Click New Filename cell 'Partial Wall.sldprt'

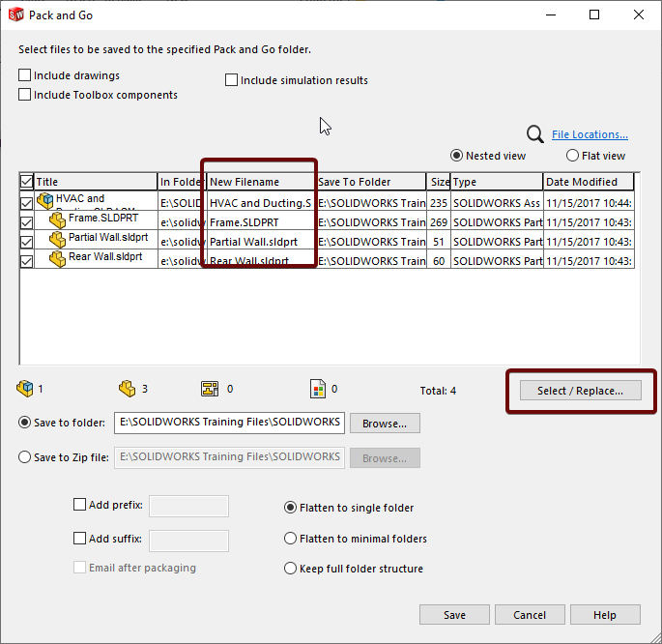click(261, 242)
